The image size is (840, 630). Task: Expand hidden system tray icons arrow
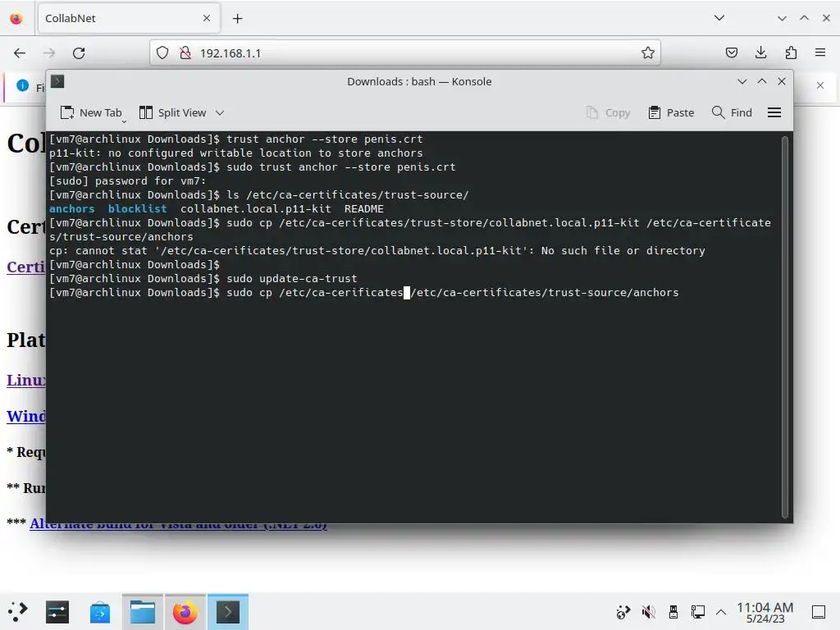[x=721, y=612]
